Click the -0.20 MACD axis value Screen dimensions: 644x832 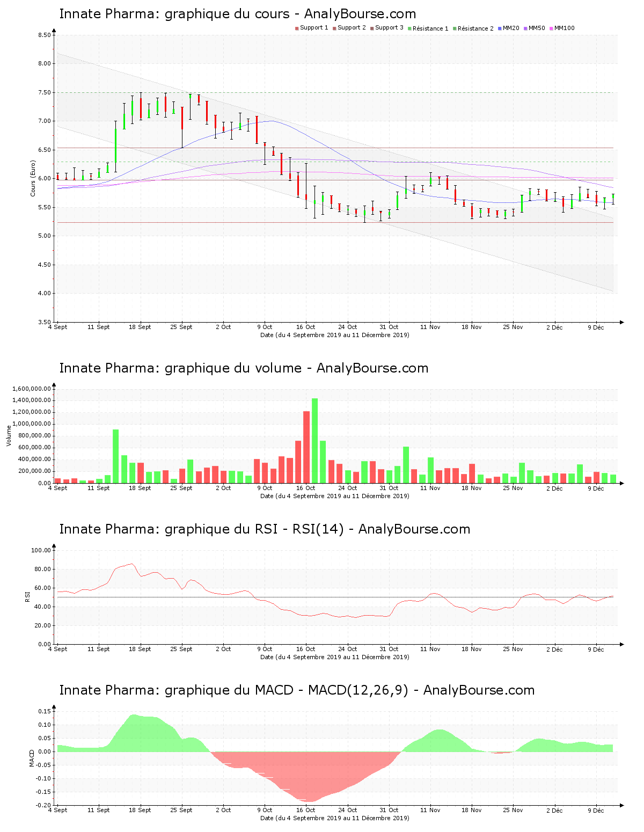click(x=44, y=806)
